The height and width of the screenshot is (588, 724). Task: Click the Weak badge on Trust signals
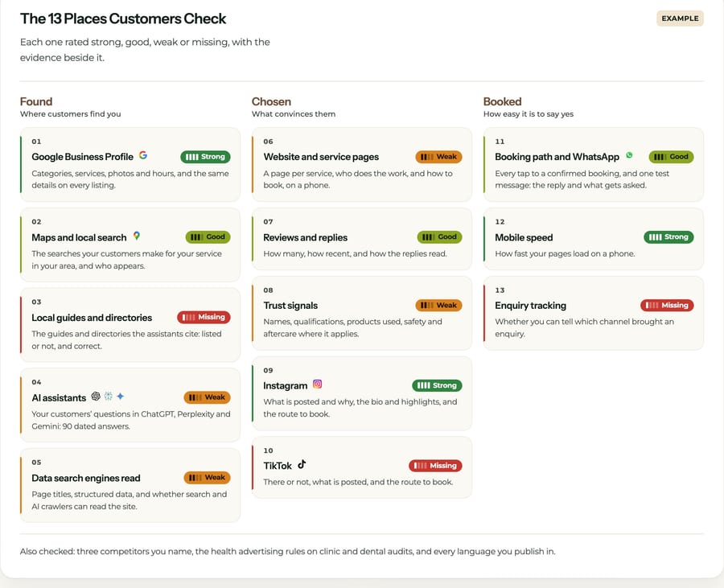pos(438,305)
